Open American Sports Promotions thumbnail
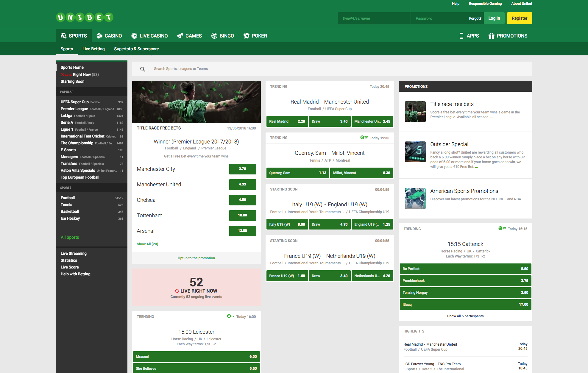 tap(415, 199)
